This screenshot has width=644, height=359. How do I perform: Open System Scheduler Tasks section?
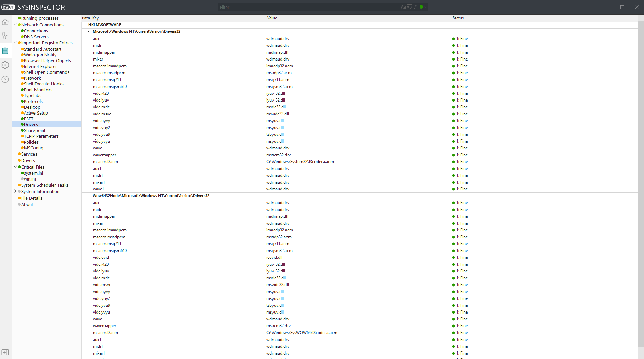coord(44,185)
